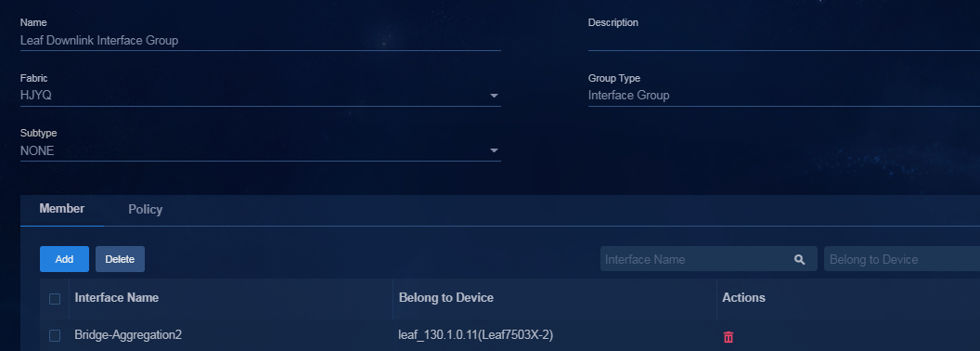980x351 pixels.
Task: Click the Delete button
Action: pos(120,259)
